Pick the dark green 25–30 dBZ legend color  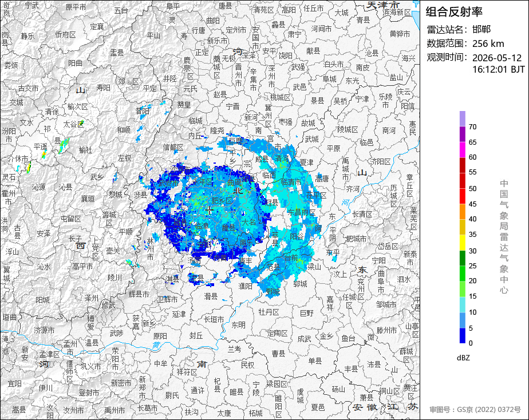point(463,258)
